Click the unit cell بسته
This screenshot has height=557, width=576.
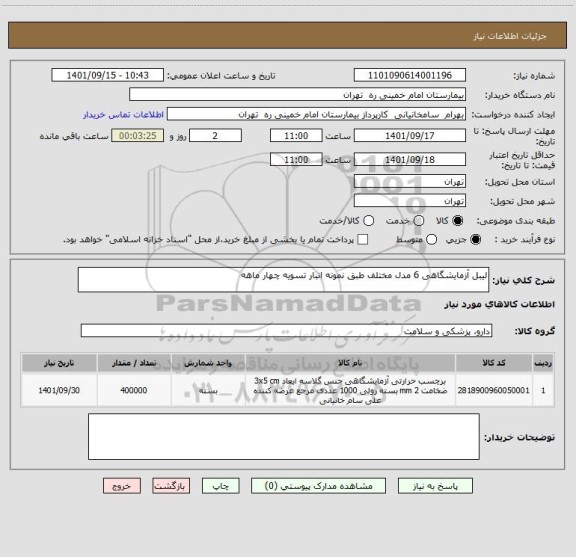[208, 390]
